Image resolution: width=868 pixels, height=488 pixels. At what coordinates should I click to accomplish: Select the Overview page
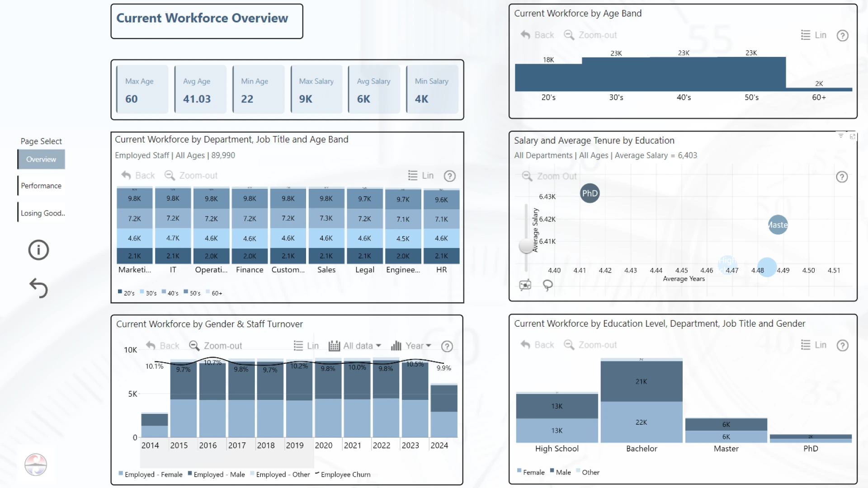coord(41,159)
